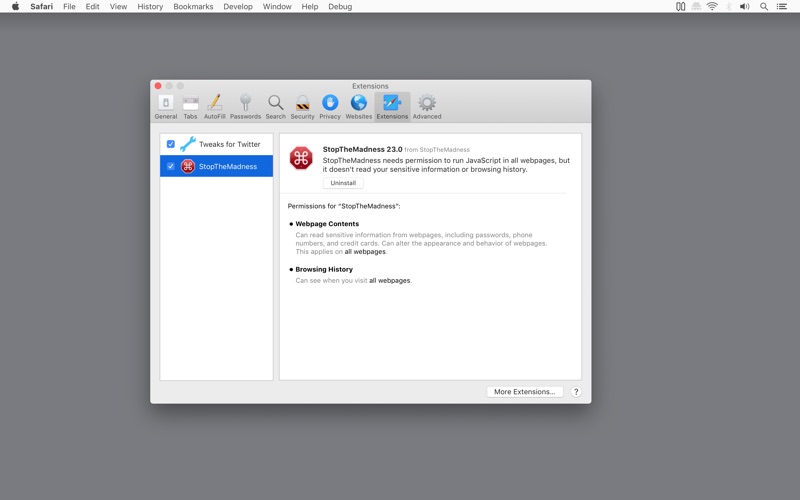800x500 pixels.
Task: Open Spotlight search magnifier icon
Action: [x=764, y=7]
